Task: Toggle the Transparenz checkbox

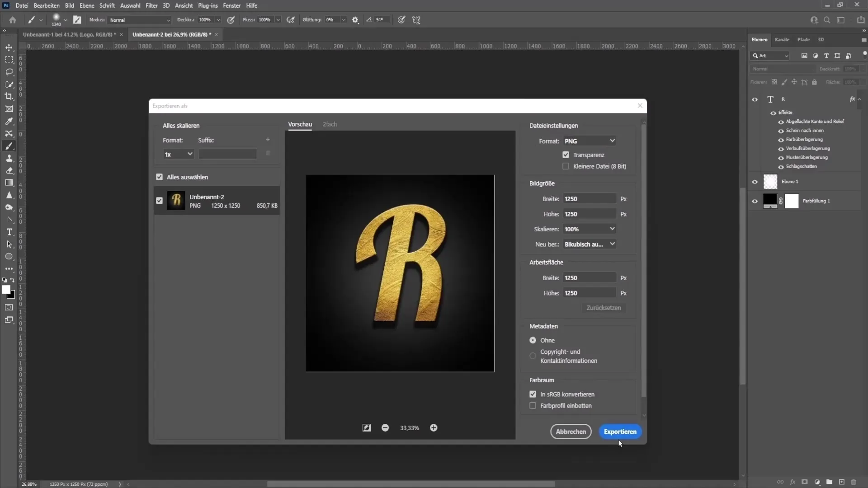Action: click(566, 155)
